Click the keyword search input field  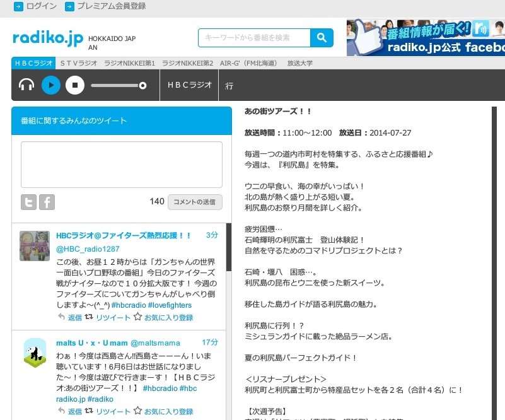click(x=254, y=38)
